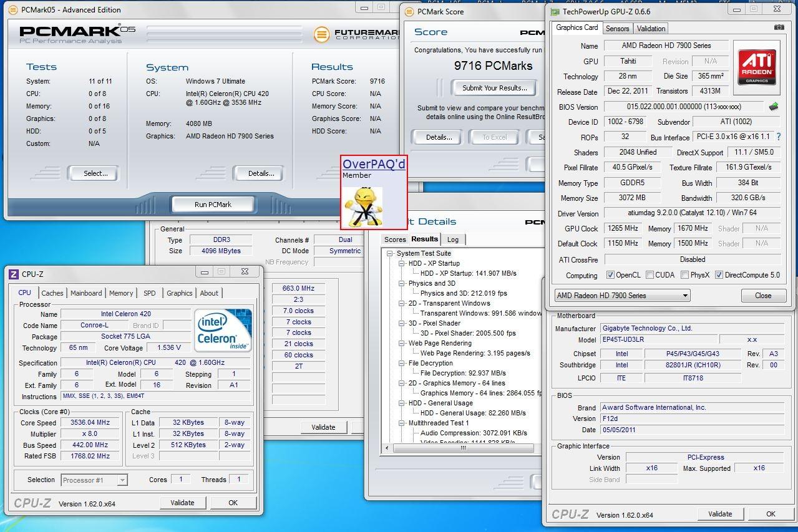Collapse the 2D - Transparent Windows node
Image resolution: width=798 pixels, height=532 pixels.
pyautogui.click(x=402, y=304)
